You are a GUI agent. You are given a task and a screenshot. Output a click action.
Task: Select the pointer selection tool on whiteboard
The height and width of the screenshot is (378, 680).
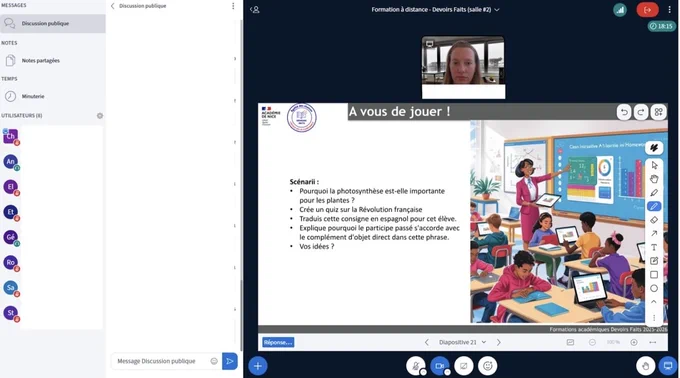point(654,165)
